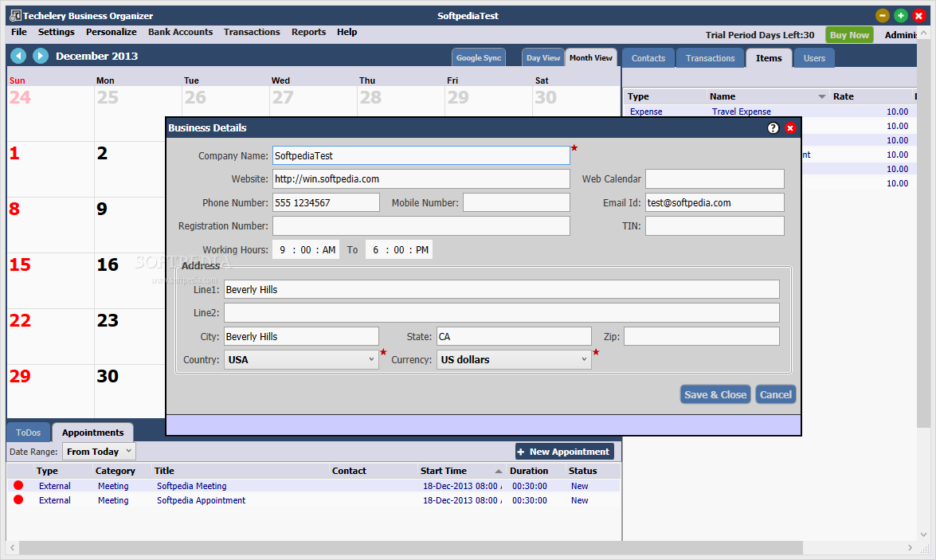Select the Appointments tab

[92, 433]
